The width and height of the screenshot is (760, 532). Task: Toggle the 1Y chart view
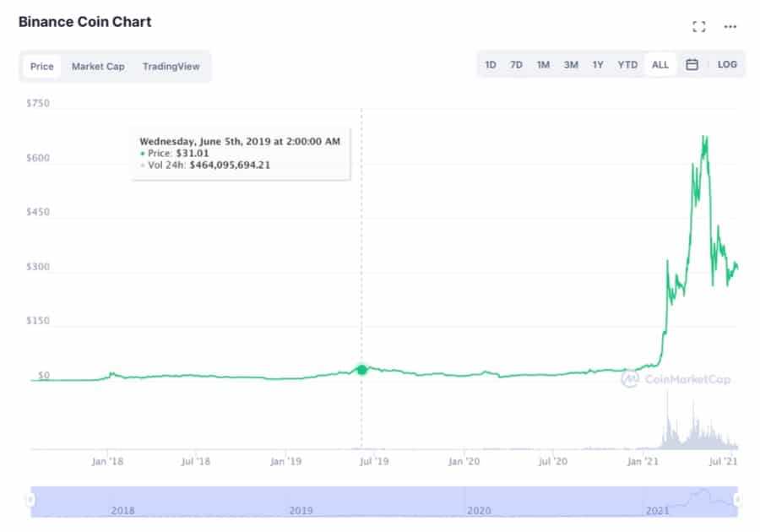598,64
